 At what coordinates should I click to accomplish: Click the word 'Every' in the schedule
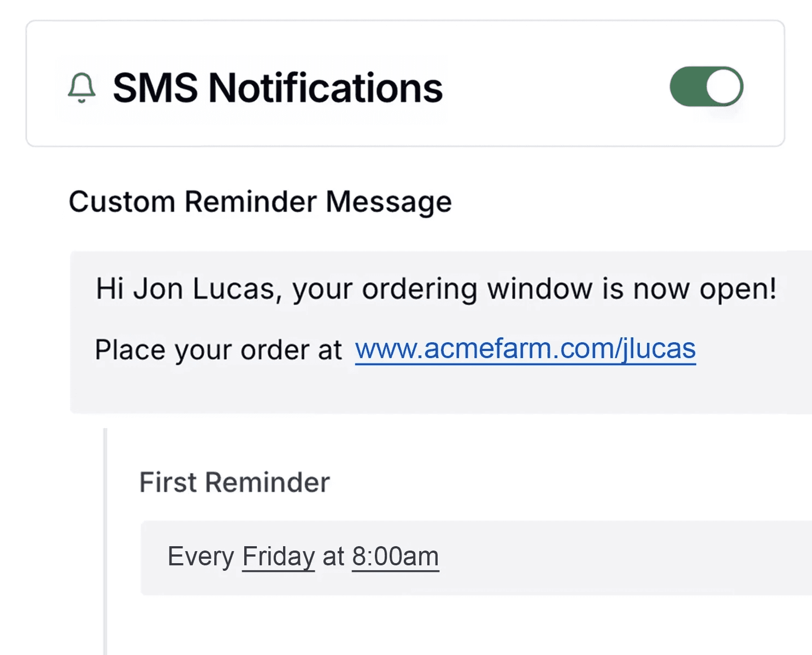[201, 557]
